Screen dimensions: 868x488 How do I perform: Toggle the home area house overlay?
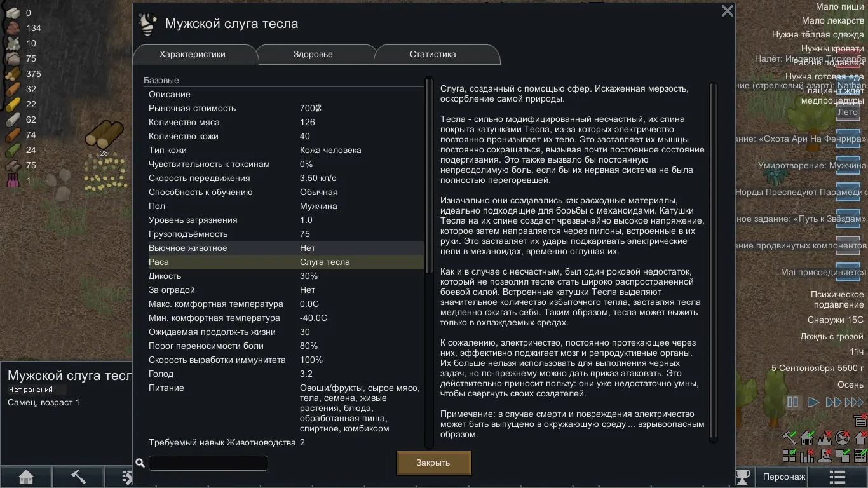[807, 438]
